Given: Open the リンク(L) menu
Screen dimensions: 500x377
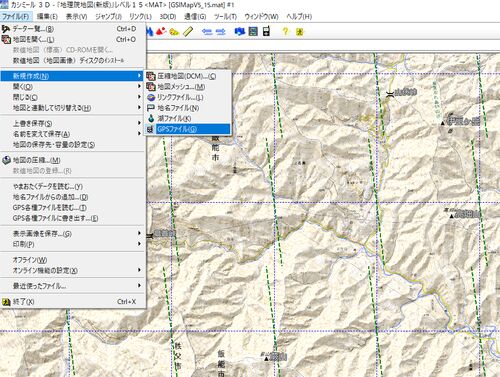Looking at the screenshot, I should pyautogui.click(x=140, y=16).
